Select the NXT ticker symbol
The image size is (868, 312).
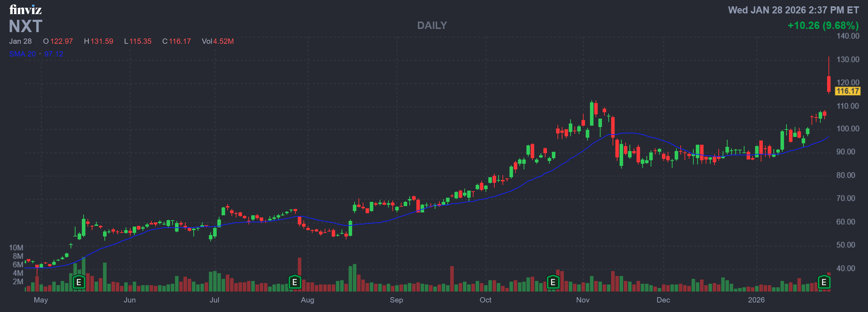(25, 26)
